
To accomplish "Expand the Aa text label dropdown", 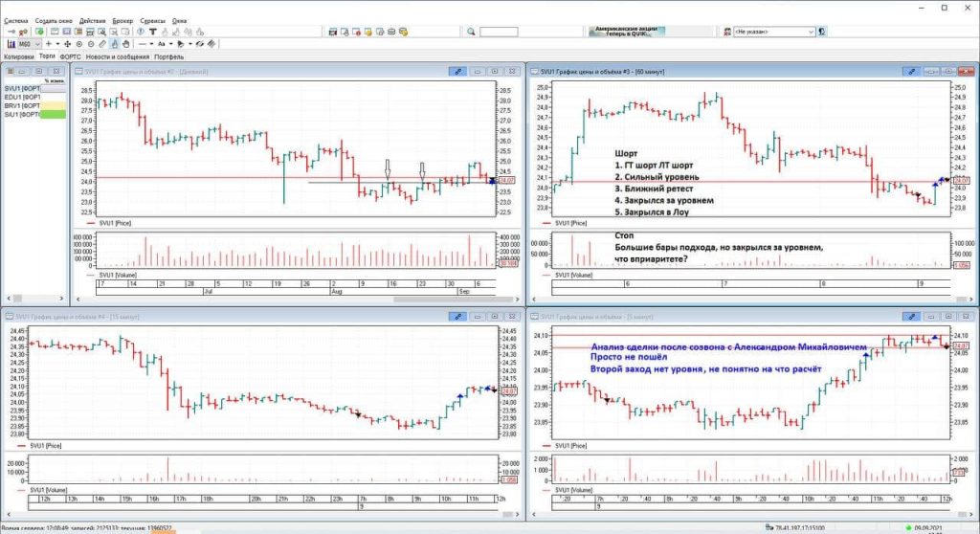I will [170, 44].
